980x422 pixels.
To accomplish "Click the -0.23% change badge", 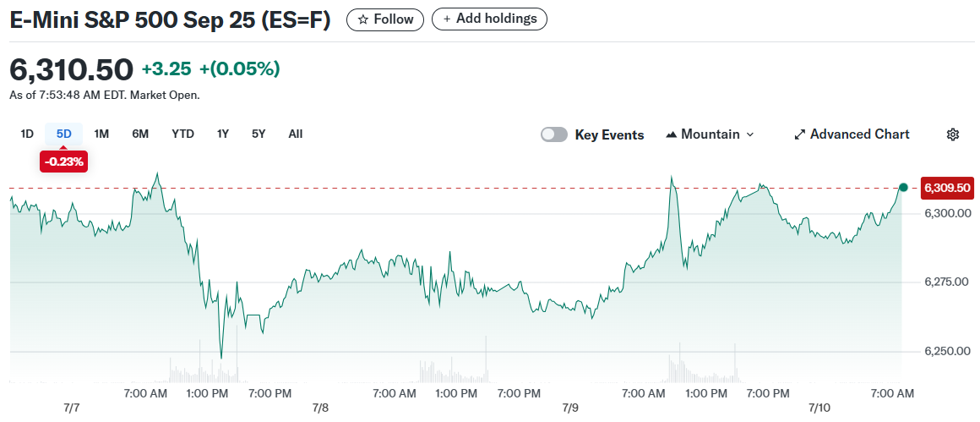I will pyautogui.click(x=63, y=162).
